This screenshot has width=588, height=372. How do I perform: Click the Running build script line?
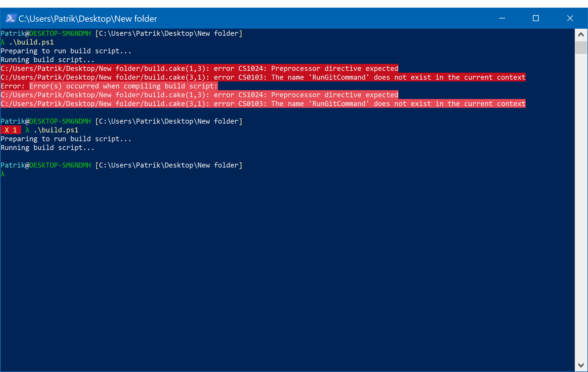(47, 59)
